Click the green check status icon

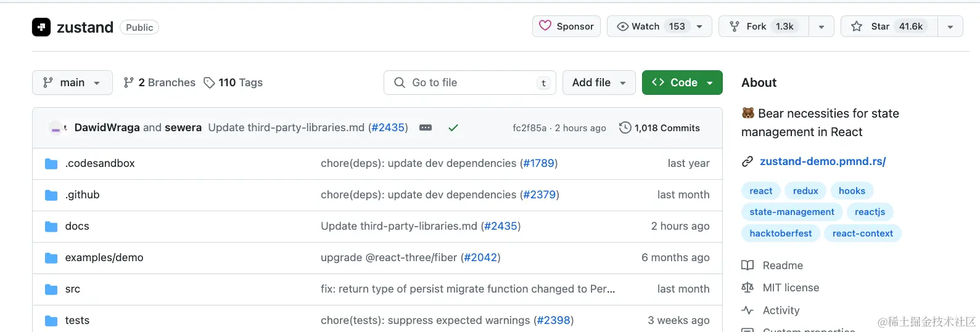[x=453, y=128]
